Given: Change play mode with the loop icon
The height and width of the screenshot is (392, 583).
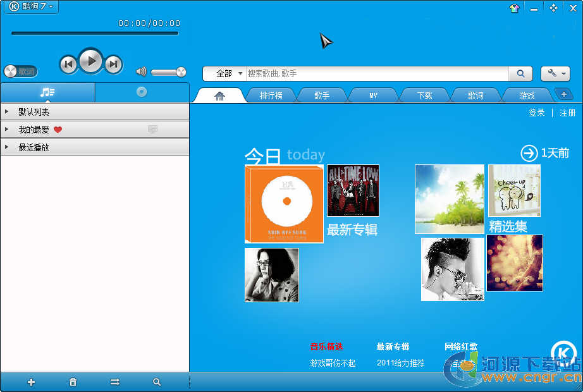Looking at the screenshot, I should pos(114,382).
